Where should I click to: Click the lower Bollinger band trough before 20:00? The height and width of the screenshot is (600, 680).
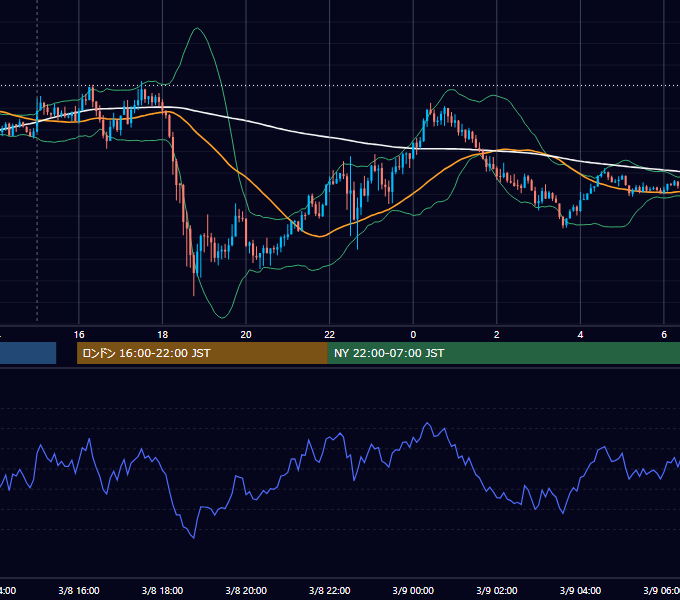click(222, 317)
